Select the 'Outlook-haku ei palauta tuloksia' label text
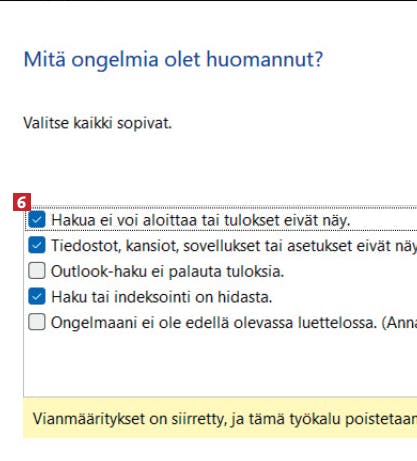 point(167,271)
